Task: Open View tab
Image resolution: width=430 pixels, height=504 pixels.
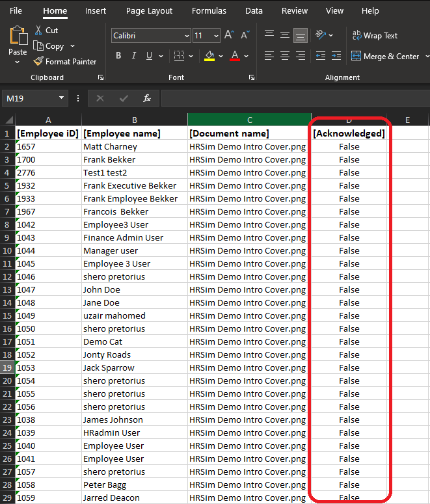Action: pos(334,10)
